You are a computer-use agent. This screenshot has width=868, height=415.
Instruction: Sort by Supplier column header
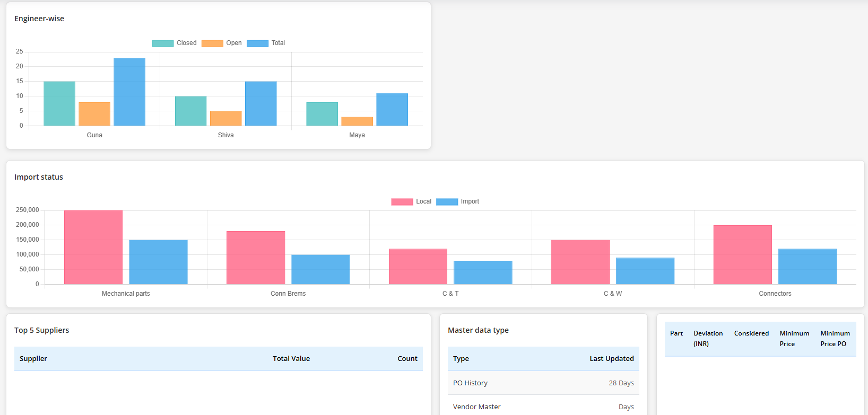coord(33,359)
